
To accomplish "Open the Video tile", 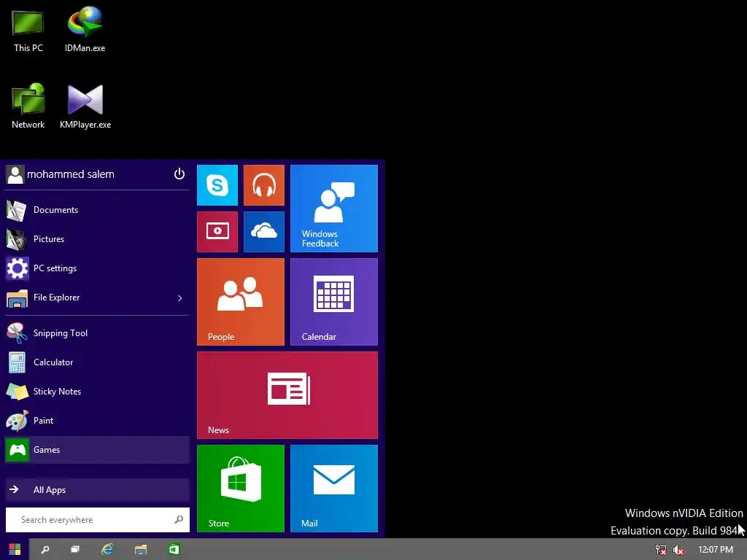I will click(217, 232).
